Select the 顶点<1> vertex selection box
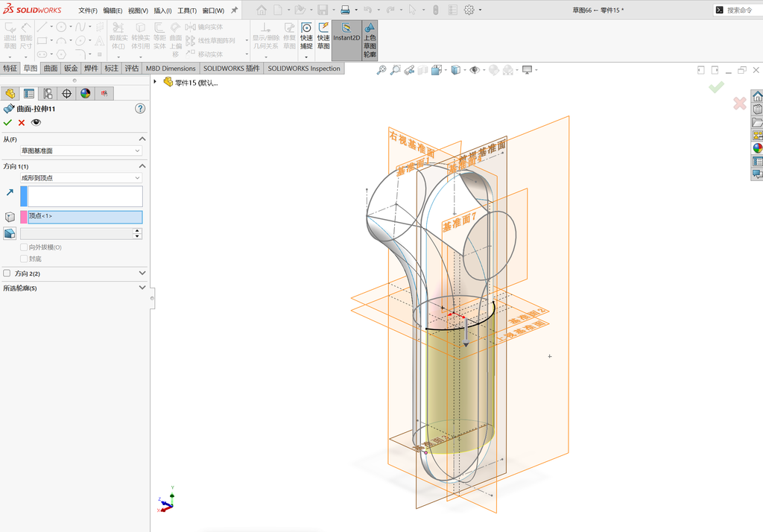The width and height of the screenshot is (763, 532). pyautogui.click(x=85, y=217)
